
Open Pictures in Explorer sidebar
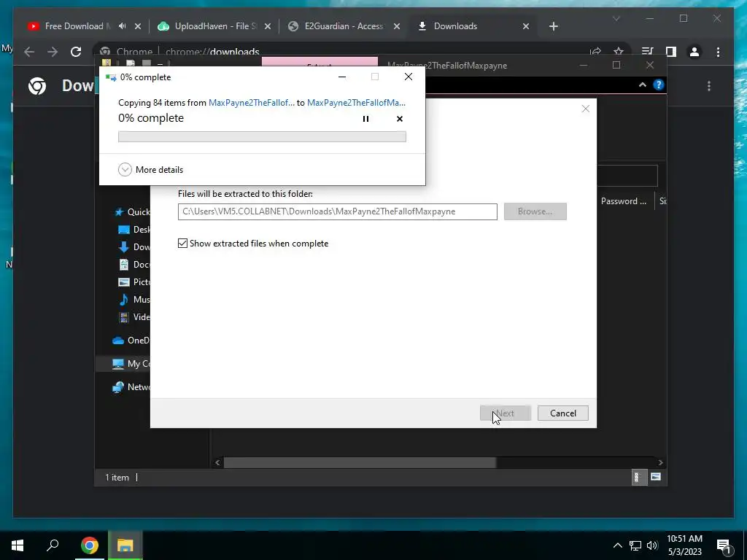click(x=134, y=282)
